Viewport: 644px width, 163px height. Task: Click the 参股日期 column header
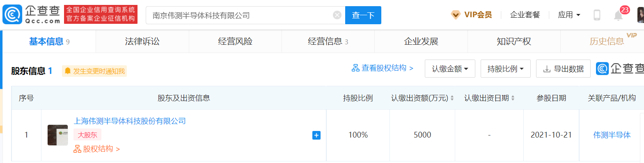coord(551,98)
